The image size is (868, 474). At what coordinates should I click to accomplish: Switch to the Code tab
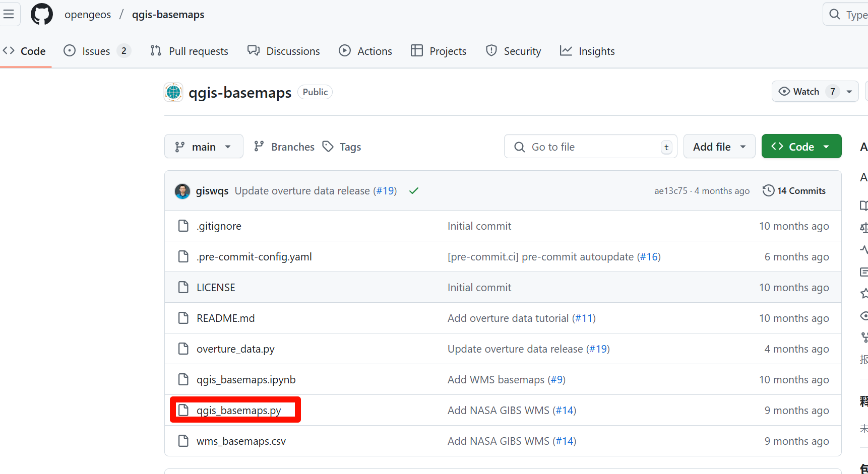[x=25, y=51]
